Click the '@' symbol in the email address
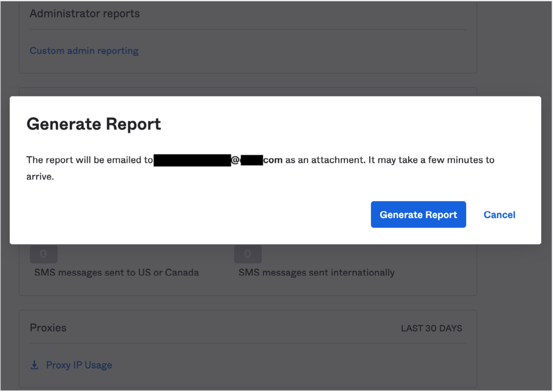Viewport: 553px width, 392px height. coord(235,160)
